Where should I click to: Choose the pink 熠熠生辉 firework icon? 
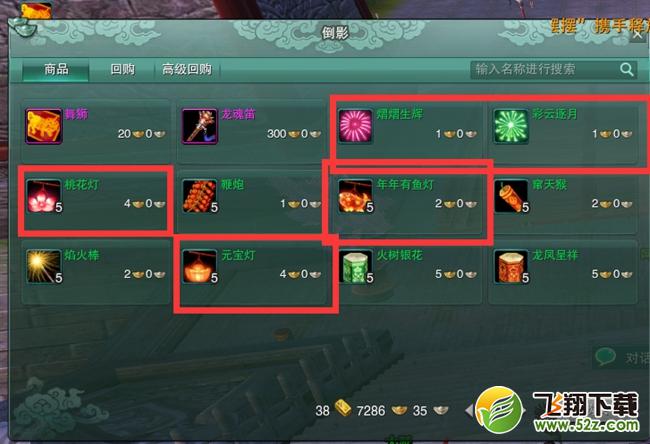355,126
